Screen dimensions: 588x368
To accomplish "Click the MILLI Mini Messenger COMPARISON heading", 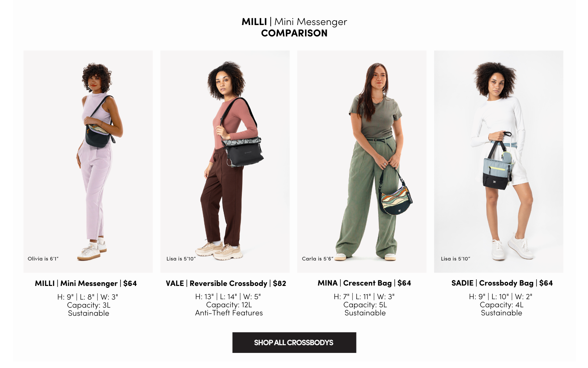I will pos(294,28).
